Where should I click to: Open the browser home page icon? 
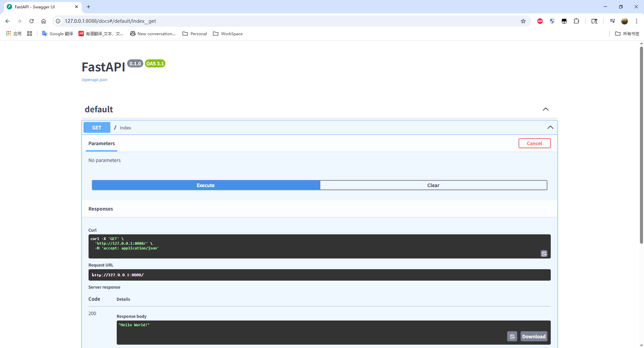pyautogui.click(x=44, y=21)
